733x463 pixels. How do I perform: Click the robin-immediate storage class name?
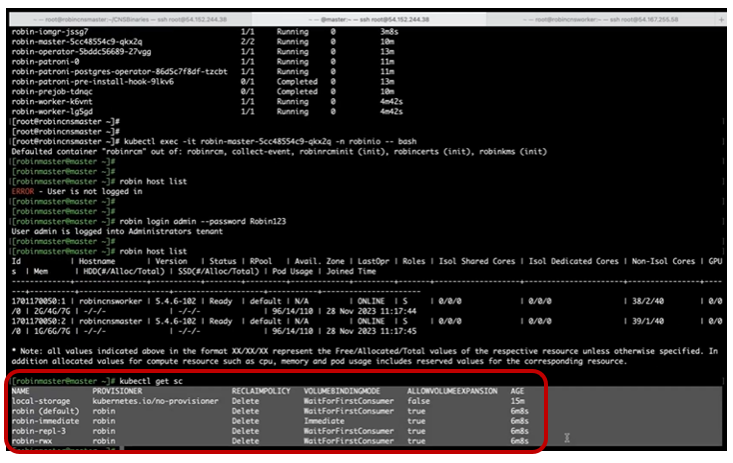tap(45, 421)
